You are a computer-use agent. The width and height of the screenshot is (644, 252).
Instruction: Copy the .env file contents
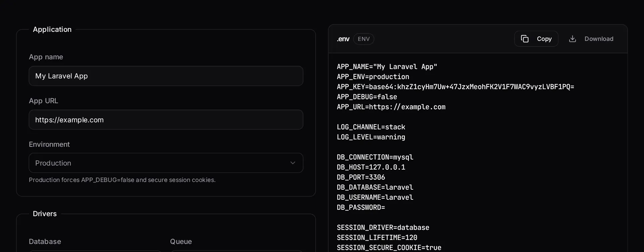click(536, 39)
